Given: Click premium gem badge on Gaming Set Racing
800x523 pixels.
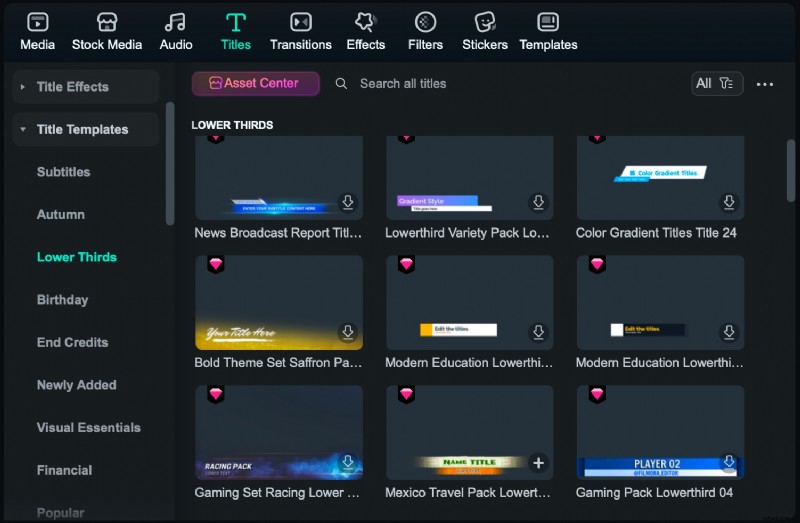Looking at the screenshot, I should pyautogui.click(x=216, y=394).
